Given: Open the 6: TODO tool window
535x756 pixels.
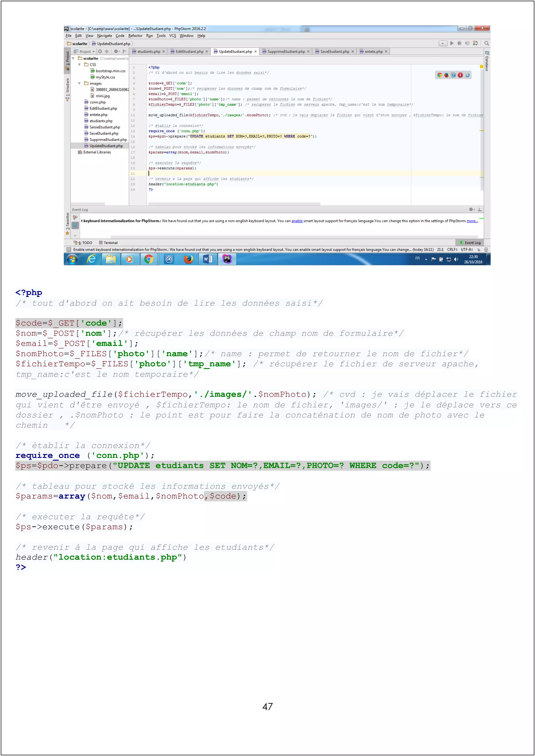Looking at the screenshot, I should tap(83, 243).
